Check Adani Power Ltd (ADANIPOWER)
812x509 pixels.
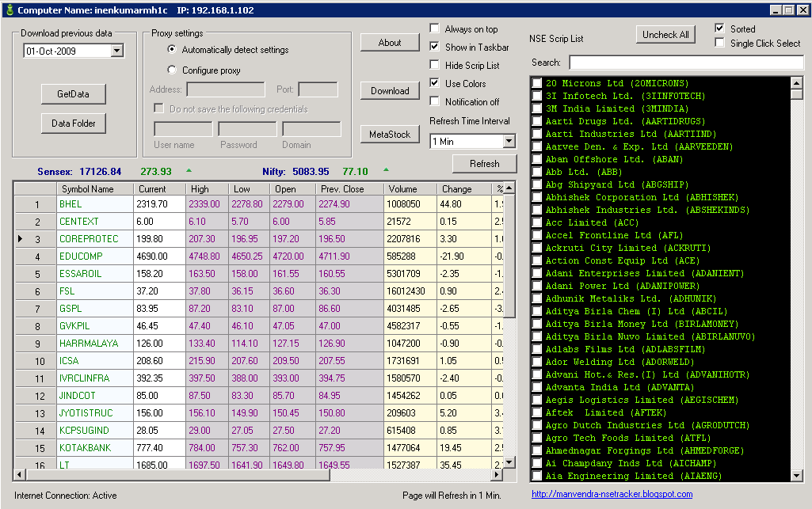(x=537, y=286)
